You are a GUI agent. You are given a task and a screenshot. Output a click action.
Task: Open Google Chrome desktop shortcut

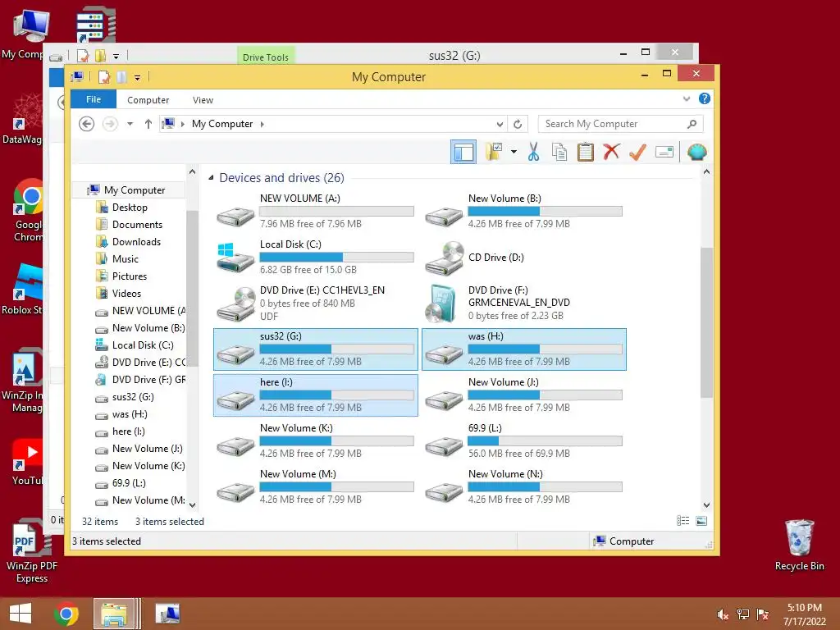click(x=28, y=210)
